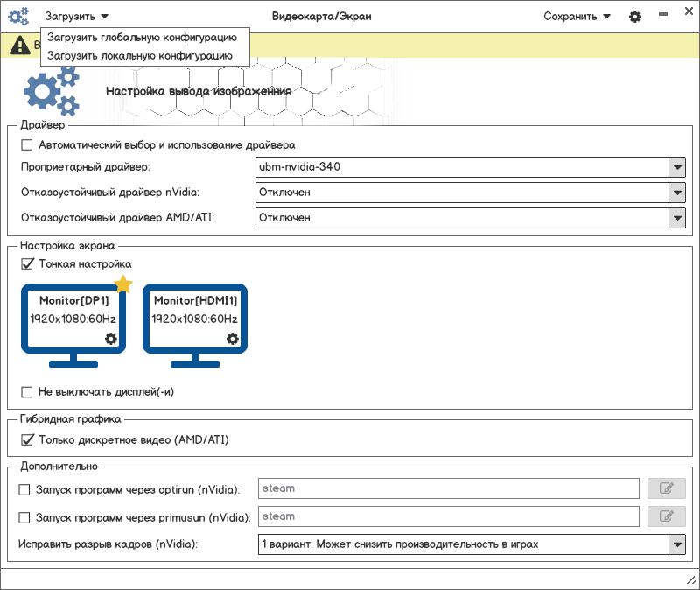Screen dimensions: 700x590
Task: Click the large blue gears logo
Action: coord(52,91)
